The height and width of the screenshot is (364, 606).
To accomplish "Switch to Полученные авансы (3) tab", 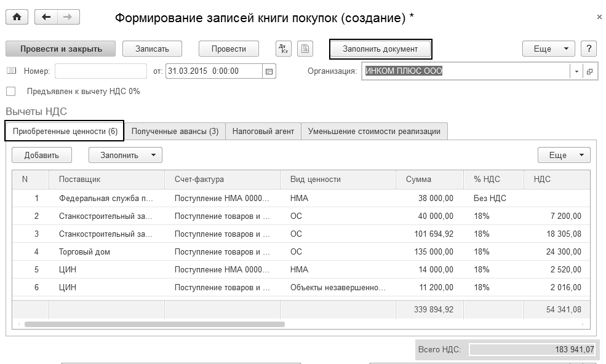I will click(x=175, y=131).
